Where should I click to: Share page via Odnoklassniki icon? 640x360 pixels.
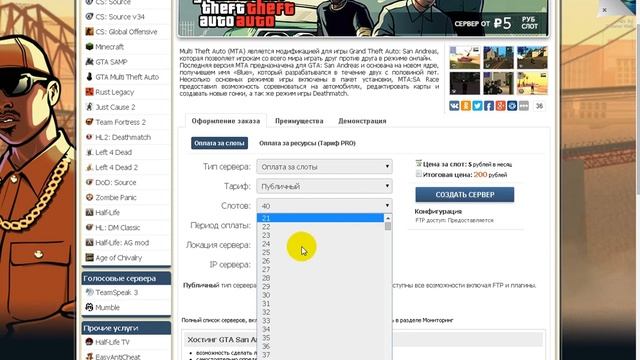click(466, 106)
